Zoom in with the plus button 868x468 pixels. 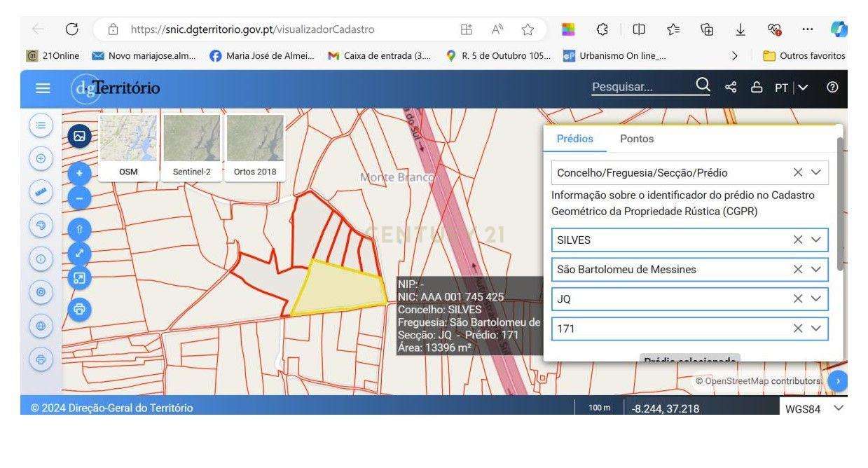[x=79, y=172]
